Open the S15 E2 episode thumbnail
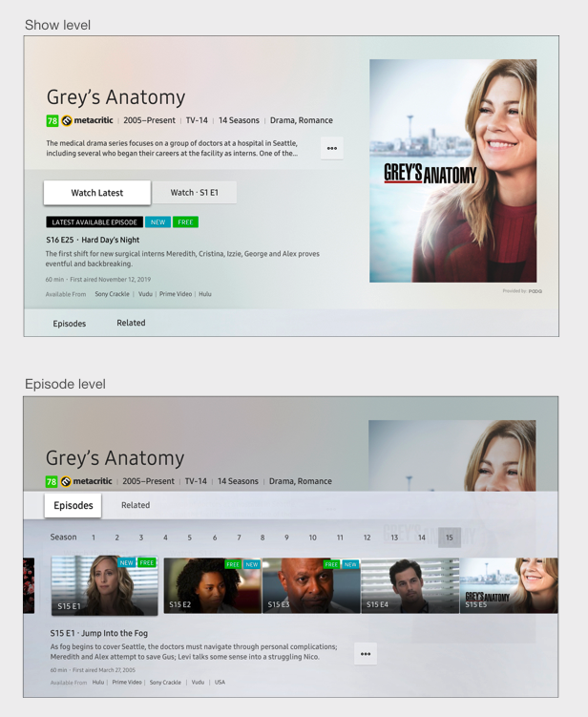Image resolution: width=588 pixels, height=717 pixels. pos(213,585)
